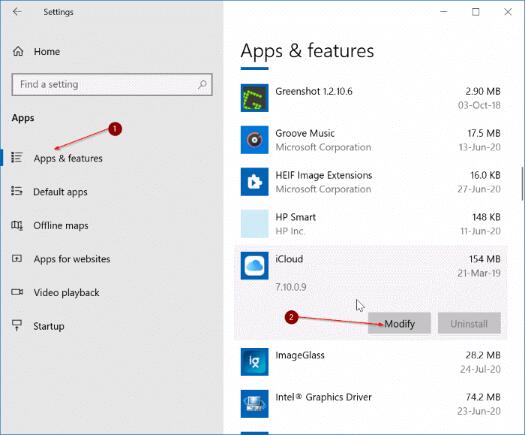The height and width of the screenshot is (435, 526).
Task: Click the ImageGlass app icon
Action: pyautogui.click(x=254, y=362)
